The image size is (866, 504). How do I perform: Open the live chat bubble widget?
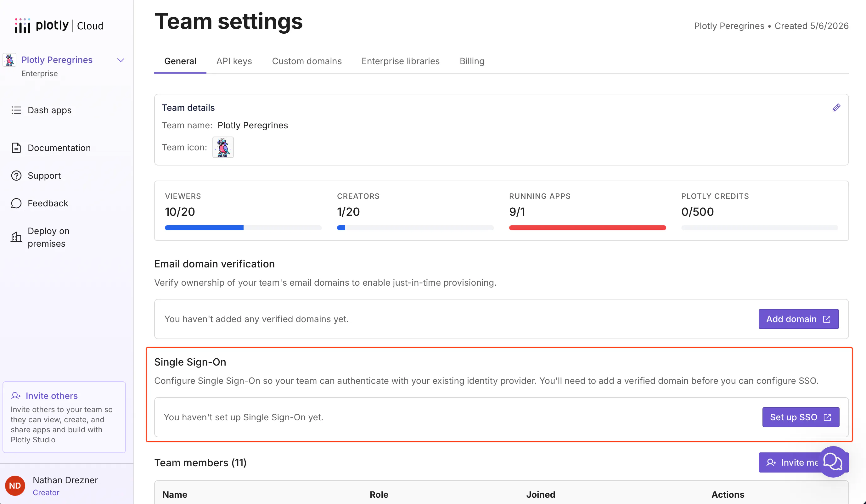[833, 462]
